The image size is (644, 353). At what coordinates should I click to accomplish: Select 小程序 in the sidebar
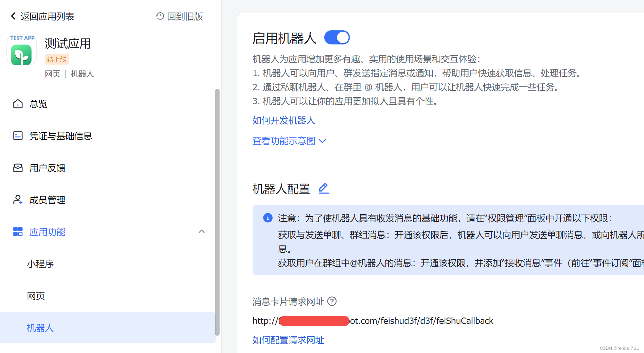(x=40, y=264)
